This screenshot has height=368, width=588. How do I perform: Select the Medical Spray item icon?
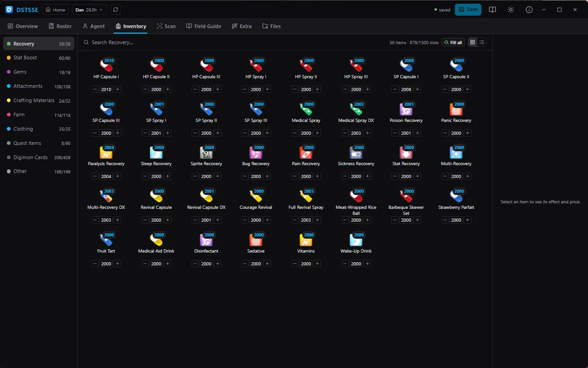[x=306, y=109]
